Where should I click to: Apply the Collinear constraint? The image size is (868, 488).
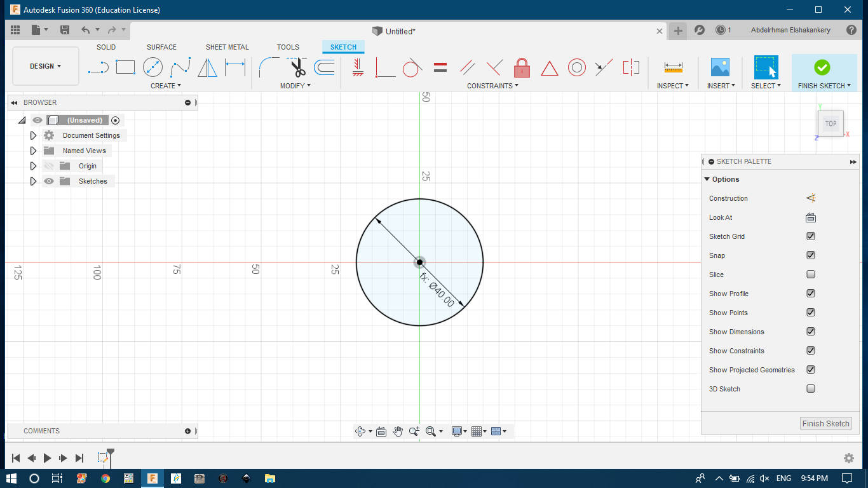coord(604,66)
